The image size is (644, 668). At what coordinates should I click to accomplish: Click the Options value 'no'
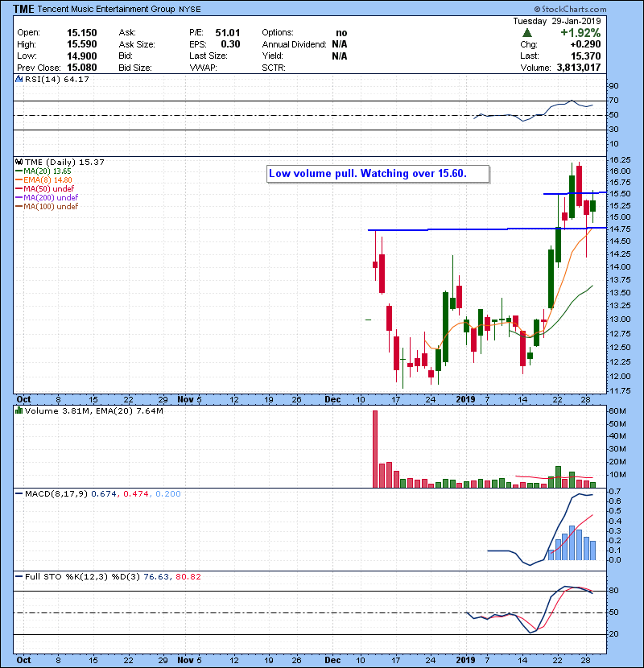[x=341, y=33]
